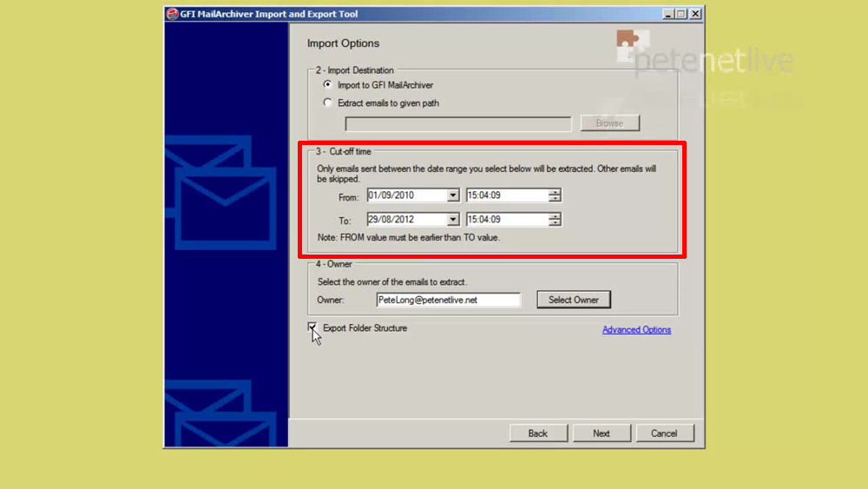Click the Cancel button

[664, 433]
